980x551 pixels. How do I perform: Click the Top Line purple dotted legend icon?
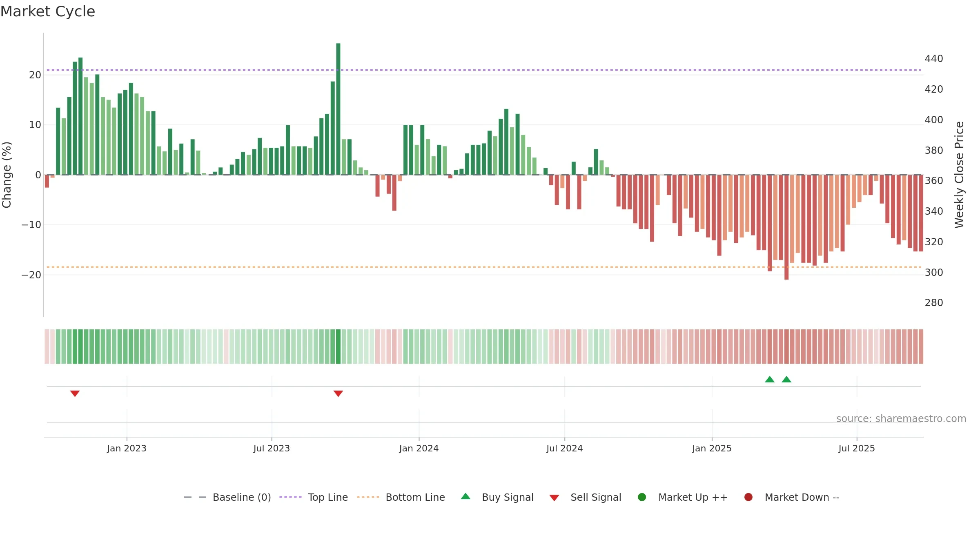click(290, 497)
